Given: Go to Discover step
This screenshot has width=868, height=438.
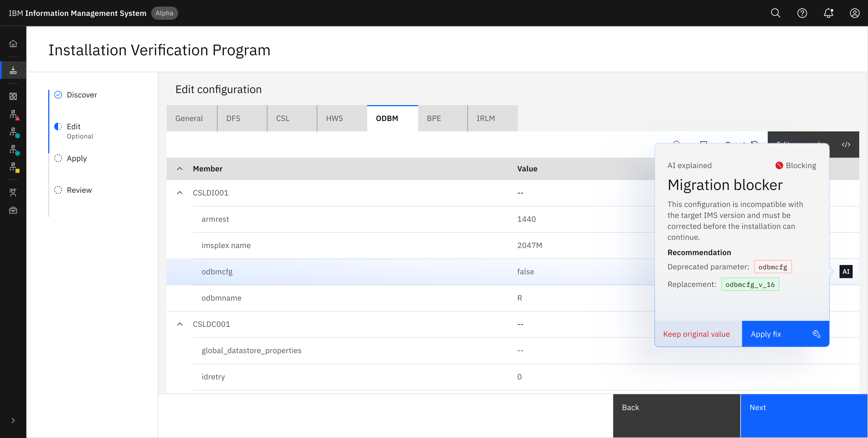Looking at the screenshot, I should (x=82, y=95).
